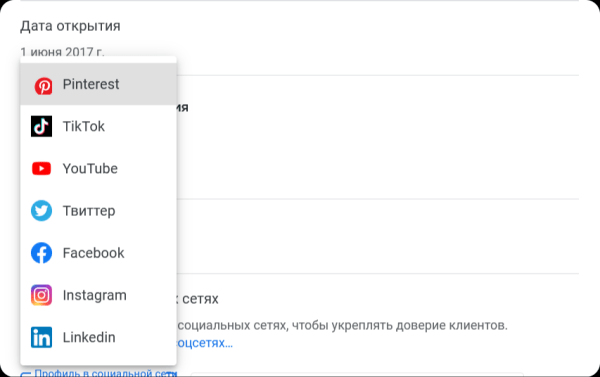Click the TikTok logo icon

point(41,126)
